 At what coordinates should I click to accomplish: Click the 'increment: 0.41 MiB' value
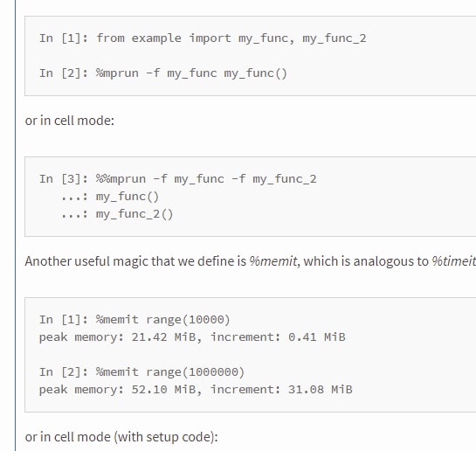click(278, 337)
